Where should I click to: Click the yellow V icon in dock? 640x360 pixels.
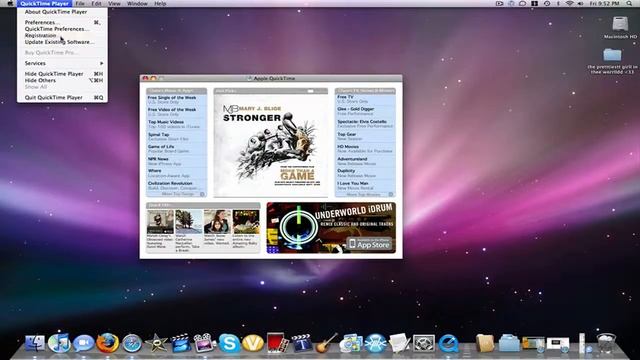tap(253, 343)
